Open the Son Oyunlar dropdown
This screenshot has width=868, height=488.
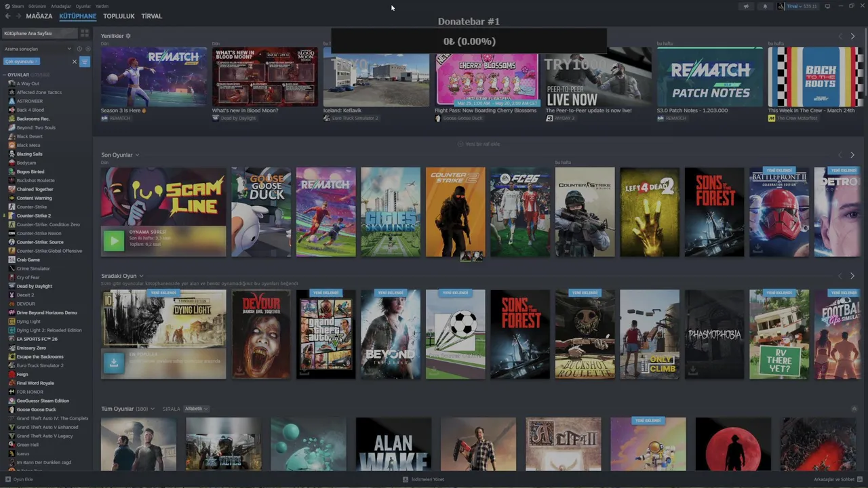[137, 155]
